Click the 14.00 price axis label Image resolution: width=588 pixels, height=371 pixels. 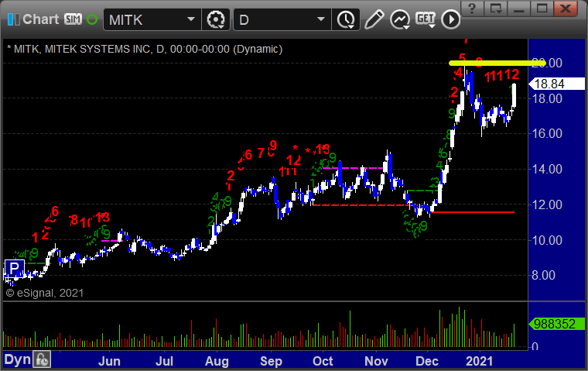pos(547,170)
